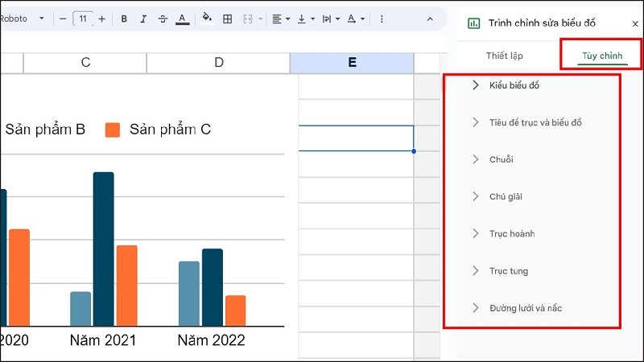Increase font size with plus button

pos(102,19)
